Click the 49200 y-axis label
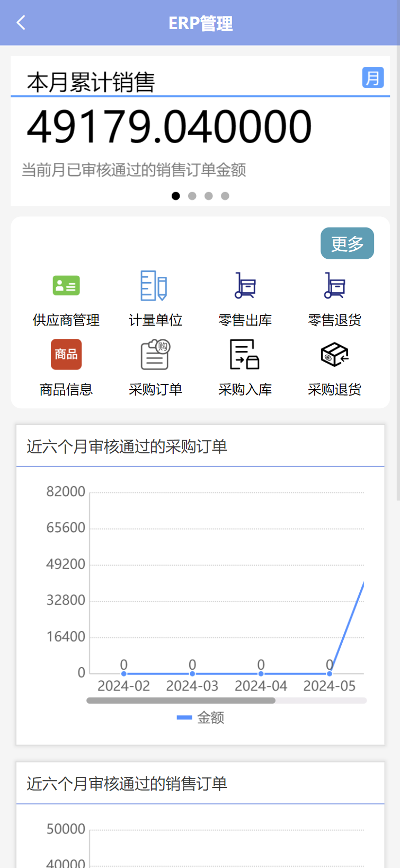400x868 pixels. point(66,564)
